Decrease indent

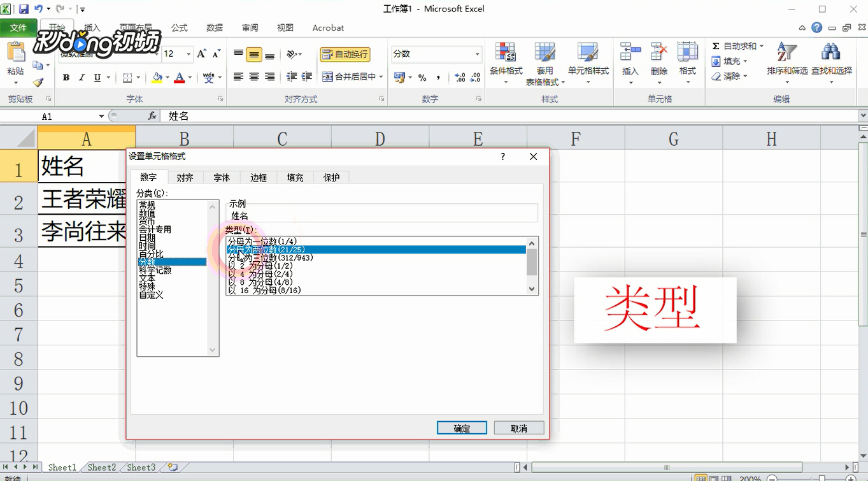coord(292,77)
